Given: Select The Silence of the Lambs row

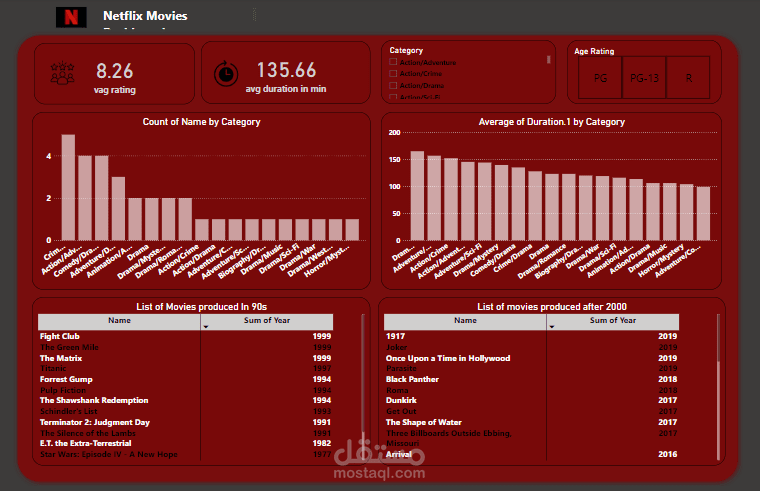Looking at the screenshot, I should (186, 433).
